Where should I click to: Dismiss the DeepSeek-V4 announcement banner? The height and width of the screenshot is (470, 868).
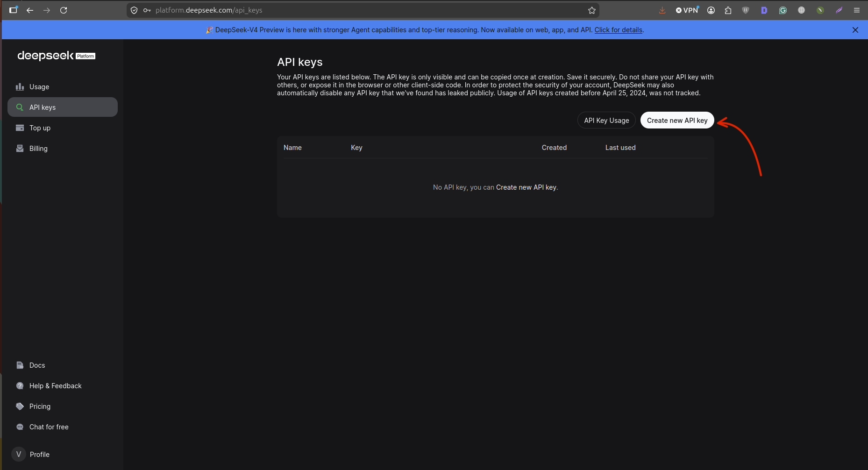(855, 30)
